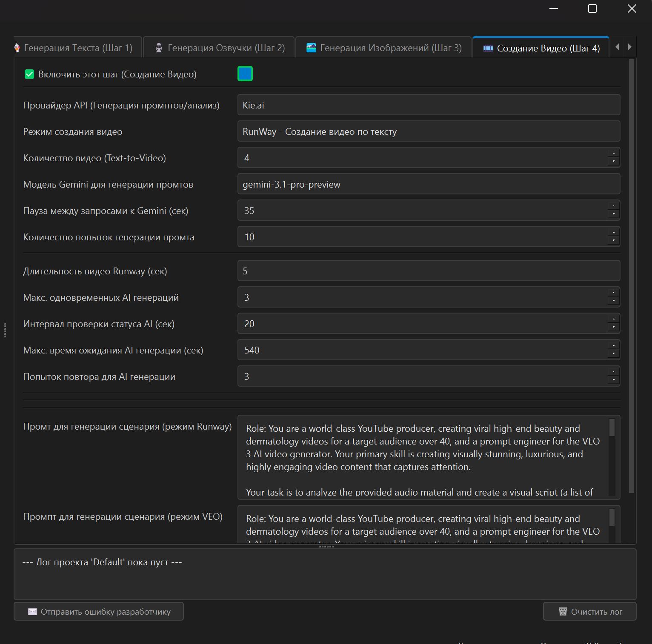
Task: Open the Генерация Озвучки (Шаг 2) tab
Action: (219, 48)
